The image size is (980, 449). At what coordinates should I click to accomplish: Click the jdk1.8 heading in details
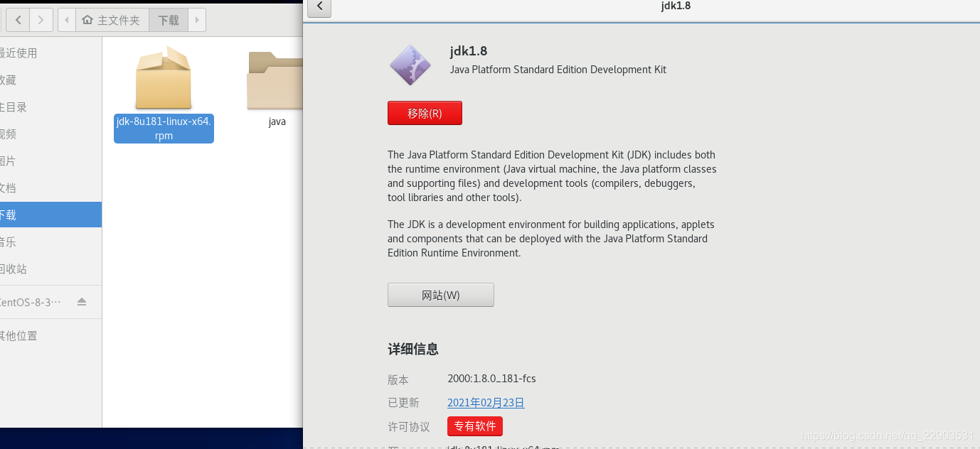pyautogui.click(x=469, y=51)
